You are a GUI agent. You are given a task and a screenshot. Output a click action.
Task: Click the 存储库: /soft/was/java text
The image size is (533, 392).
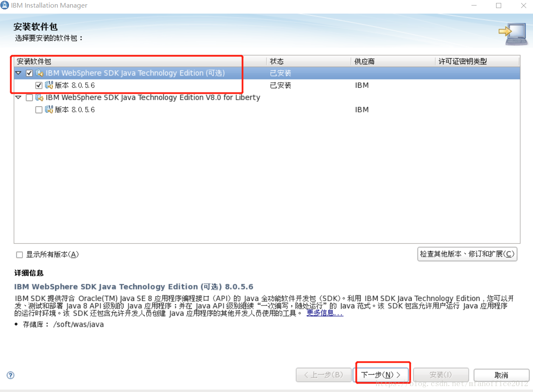point(63,325)
